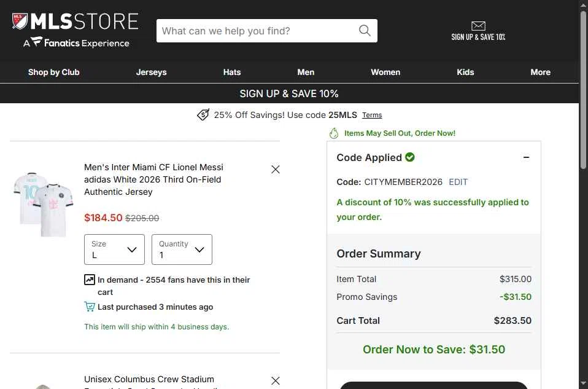Open the Quantity dropdown

(x=182, y=250)
